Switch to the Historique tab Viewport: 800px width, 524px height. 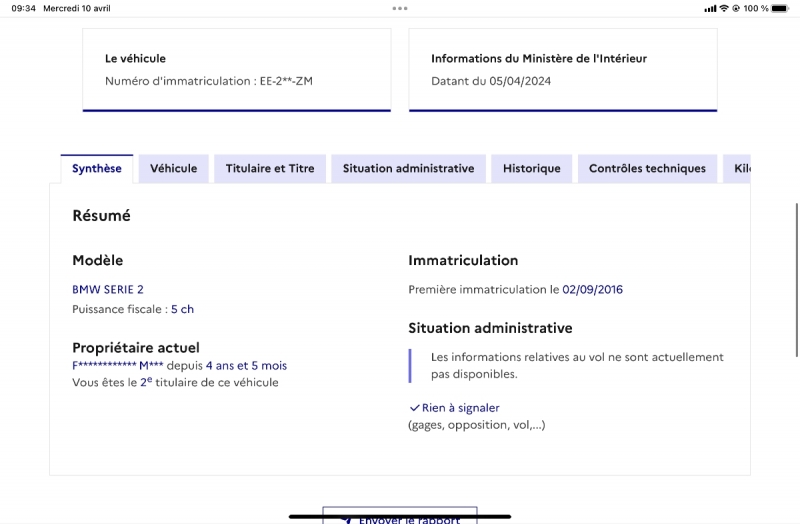click(x=532, y=168)
